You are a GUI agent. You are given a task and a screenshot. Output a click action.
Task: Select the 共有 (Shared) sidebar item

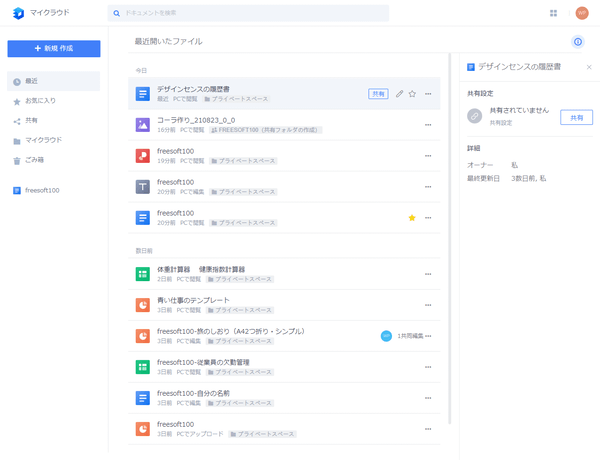[31, 120]
